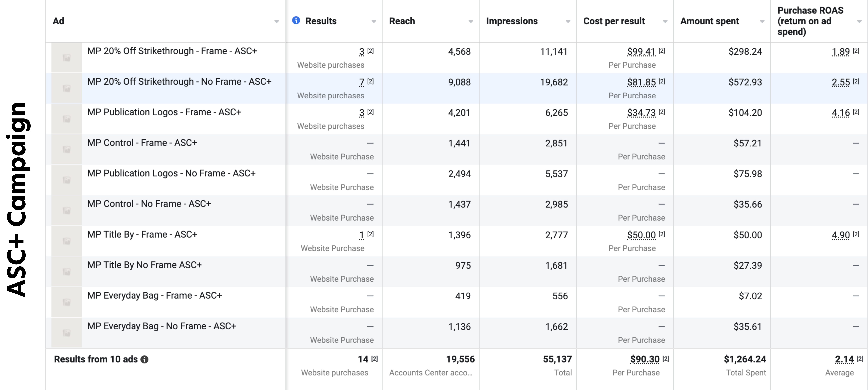Open the Reach column sort dropdown
This screenshot has width=868, height=390.
click(x=471, y=21)
